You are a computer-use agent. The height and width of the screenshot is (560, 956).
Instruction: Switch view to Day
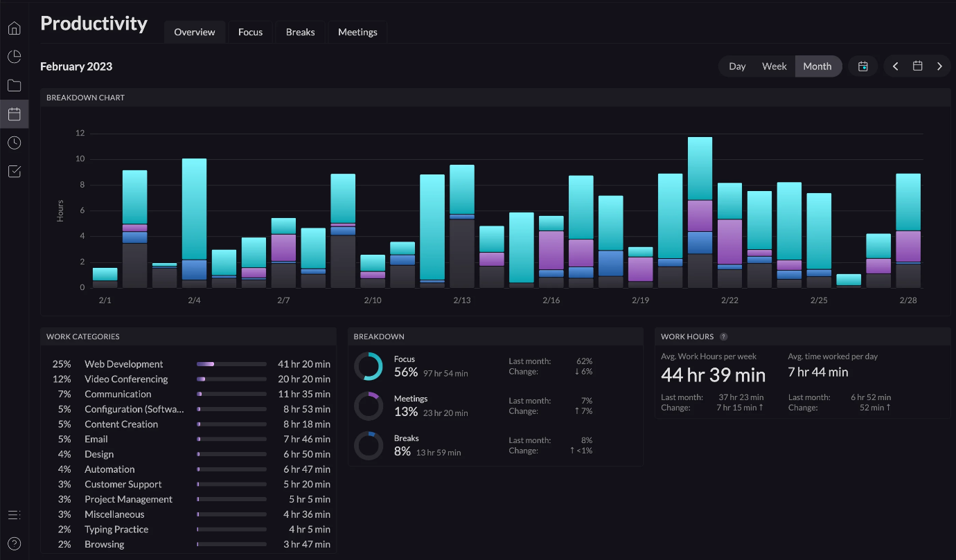coord(737,66)
